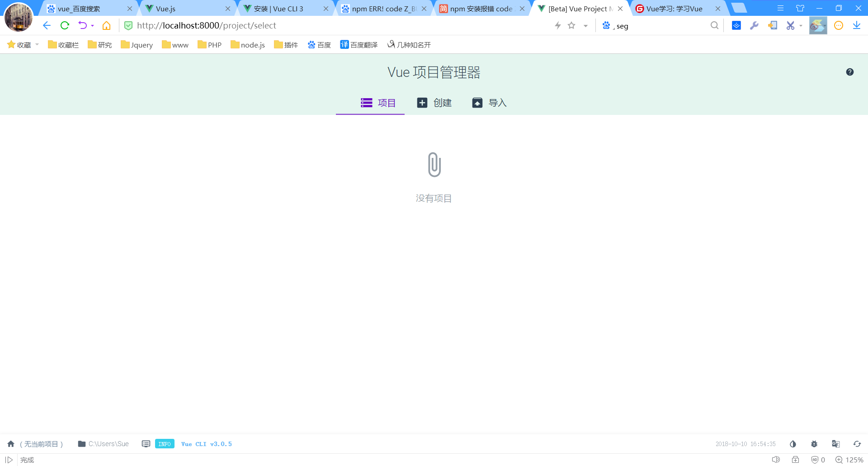Click the bug report icon in status bar
This screenshot has width=868, height=466.
(814, 444)
